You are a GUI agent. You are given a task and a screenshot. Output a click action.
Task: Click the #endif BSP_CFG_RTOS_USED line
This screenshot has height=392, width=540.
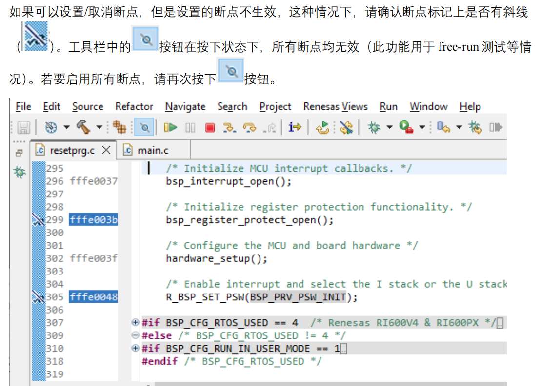pos(232,361)
